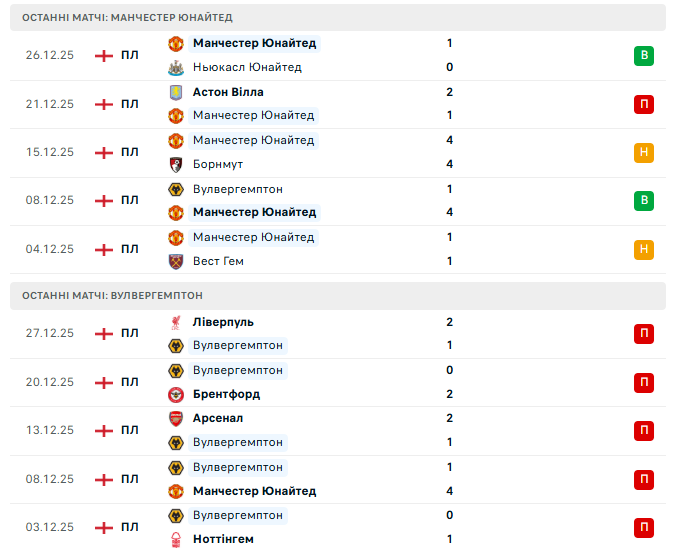Click the England flag in 27.12.25 row
This screenshot has height=552, width=675.
click(104, 334)
